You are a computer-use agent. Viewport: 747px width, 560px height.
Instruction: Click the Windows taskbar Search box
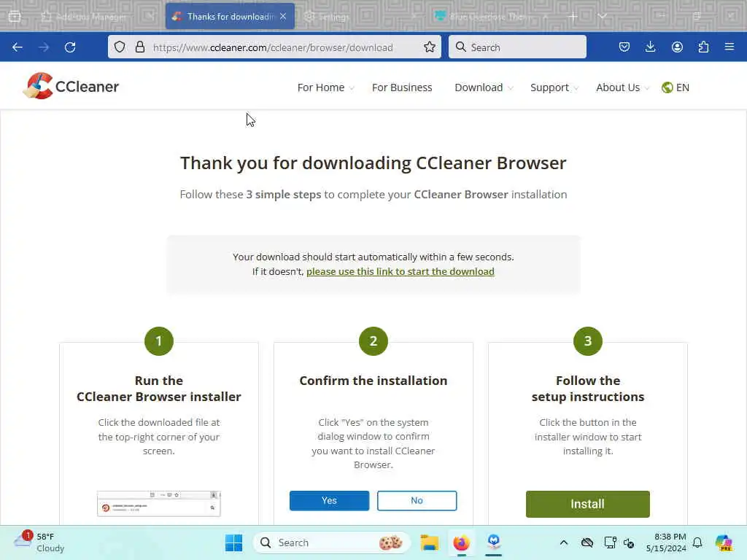pyautogui.click(x=332, y=542)
